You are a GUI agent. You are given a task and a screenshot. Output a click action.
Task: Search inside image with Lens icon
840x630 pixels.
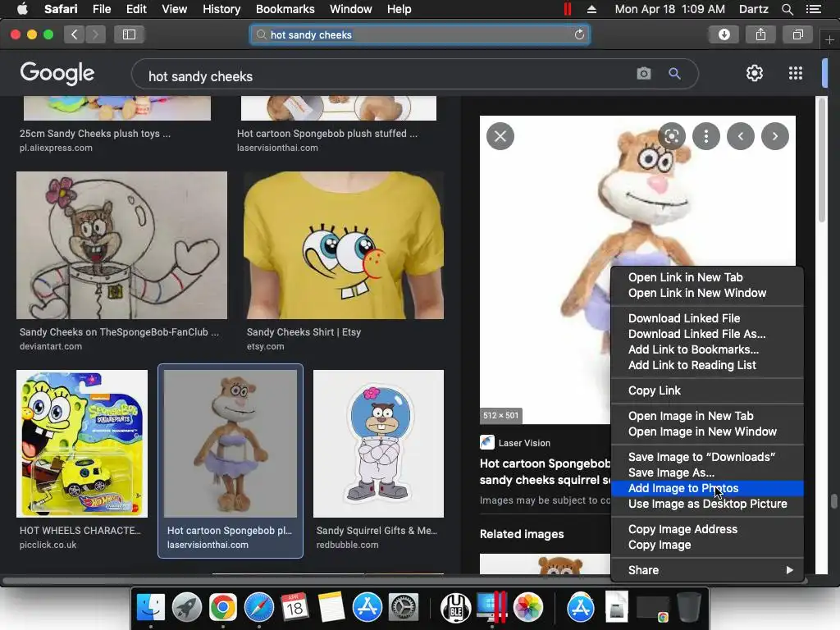[672, 137]
